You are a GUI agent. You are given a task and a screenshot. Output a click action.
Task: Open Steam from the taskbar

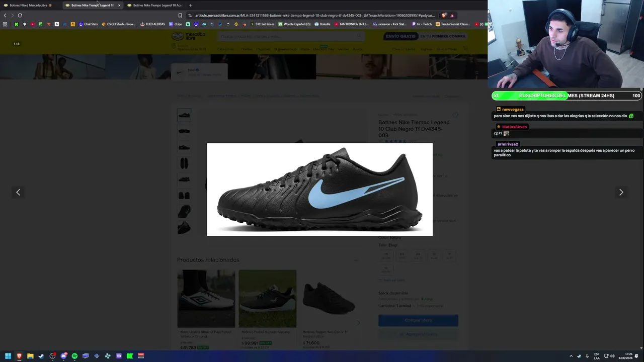[41, 356]
